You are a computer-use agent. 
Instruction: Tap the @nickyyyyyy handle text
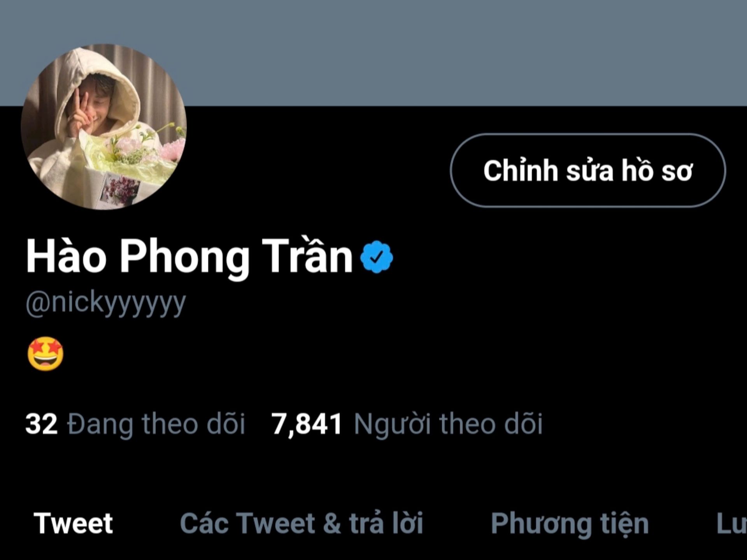(106, 303)
